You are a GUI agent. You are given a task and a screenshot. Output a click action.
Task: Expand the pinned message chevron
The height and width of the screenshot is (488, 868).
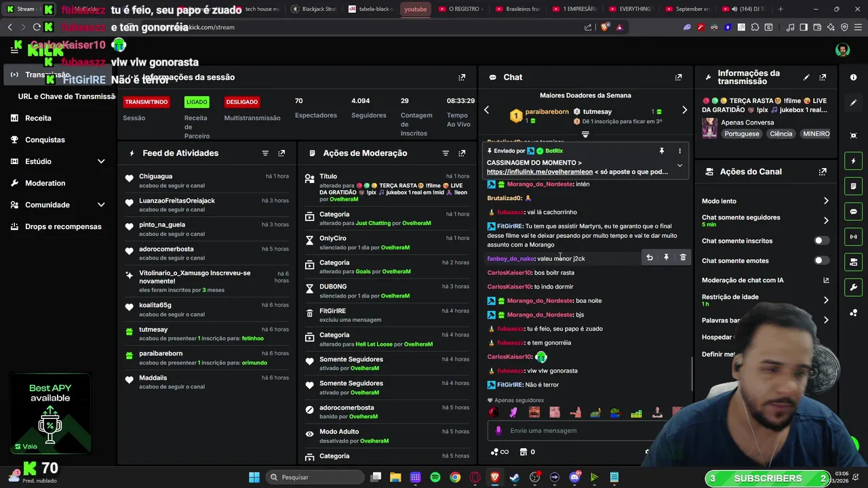point(679,165)
